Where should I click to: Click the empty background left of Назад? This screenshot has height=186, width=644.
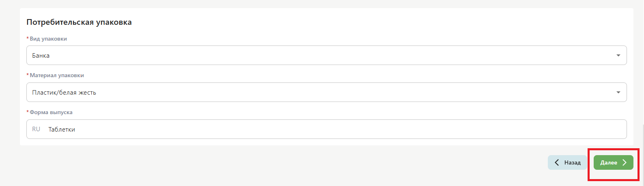pyautogui.click(x=284, y=162)
